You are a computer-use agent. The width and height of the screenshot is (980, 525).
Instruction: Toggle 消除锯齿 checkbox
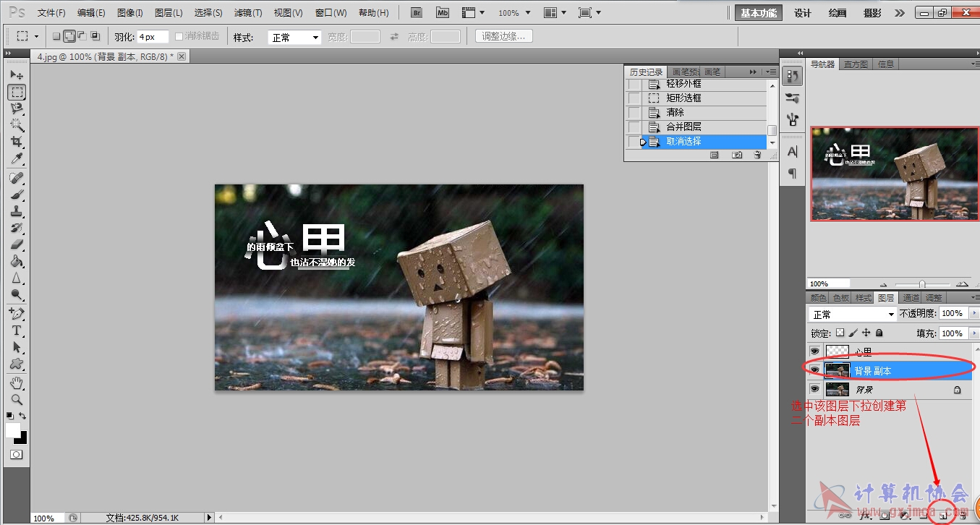pyautogui.click(x=179, y=36)
